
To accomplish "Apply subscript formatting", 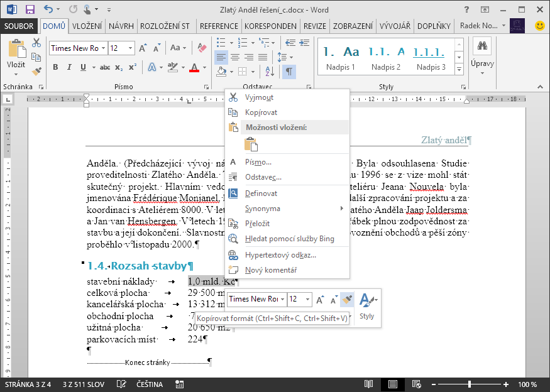I will click(x=119, y=67).
